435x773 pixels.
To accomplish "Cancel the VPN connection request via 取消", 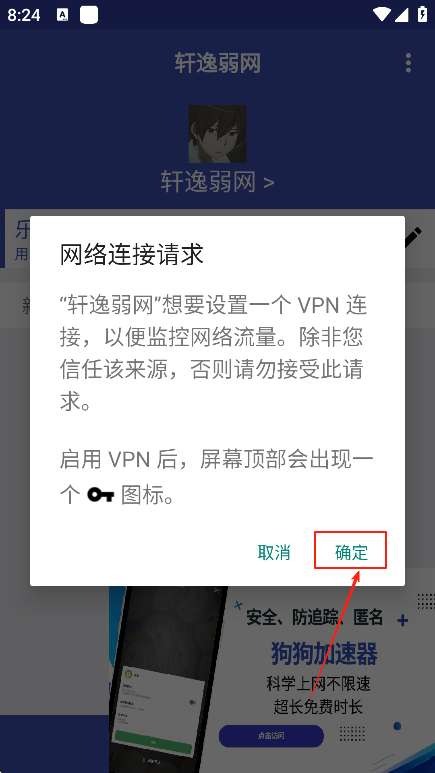I will click(274, 552).
